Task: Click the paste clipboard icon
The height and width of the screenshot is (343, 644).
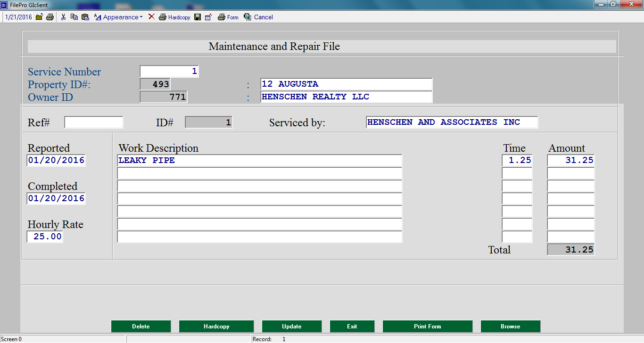Action: coord(85,17)
